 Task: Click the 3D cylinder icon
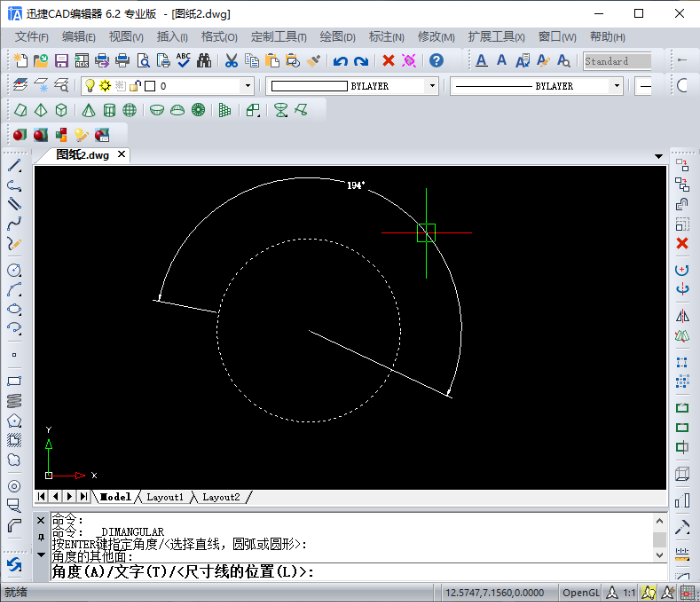click(x=109, y=110)
